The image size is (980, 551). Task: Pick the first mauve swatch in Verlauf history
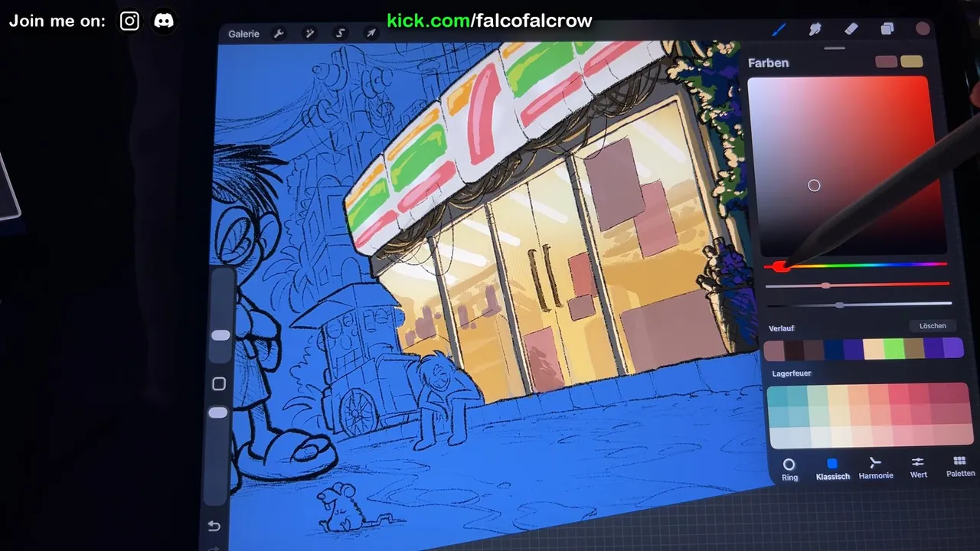point(774,350)
